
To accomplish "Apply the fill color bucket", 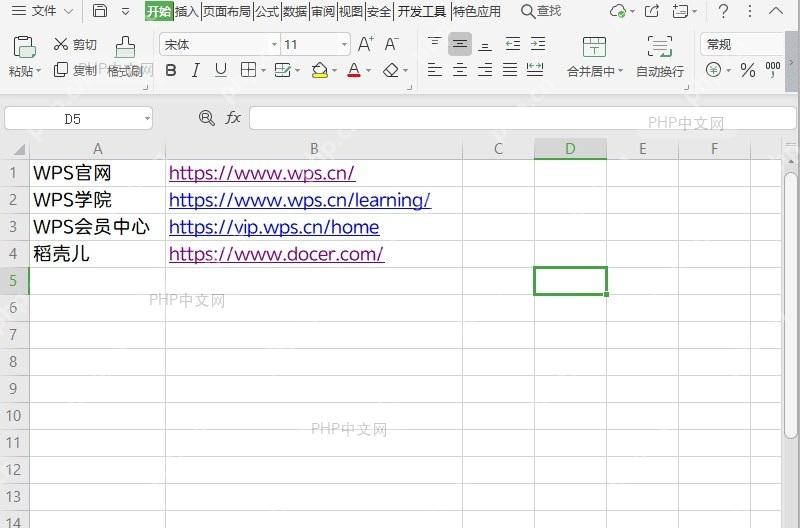I will point(319,70).
